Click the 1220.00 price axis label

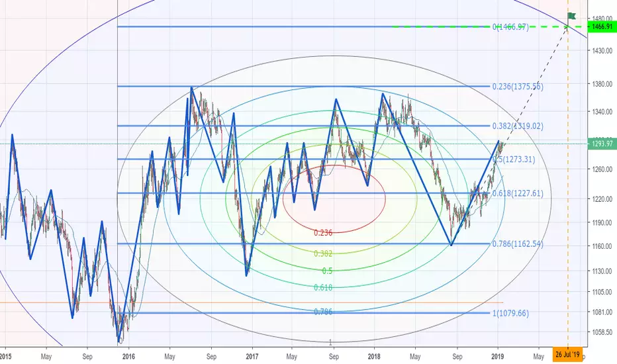[602, 199]
